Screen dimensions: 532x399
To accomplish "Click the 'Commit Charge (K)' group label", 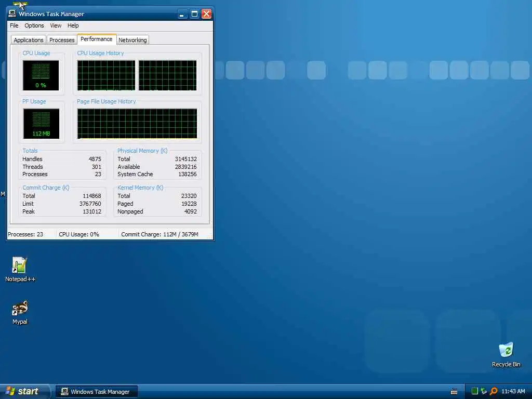I will tap(46, 188).
